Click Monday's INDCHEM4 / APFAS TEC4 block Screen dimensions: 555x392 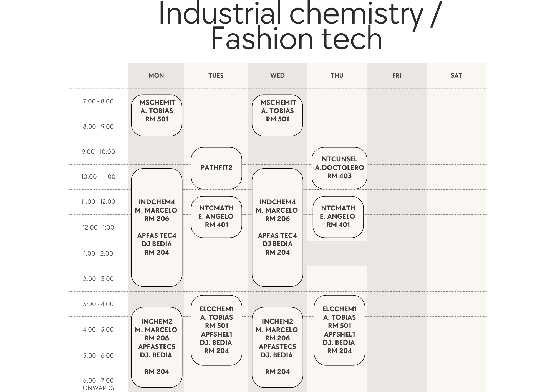click(157, 227)
